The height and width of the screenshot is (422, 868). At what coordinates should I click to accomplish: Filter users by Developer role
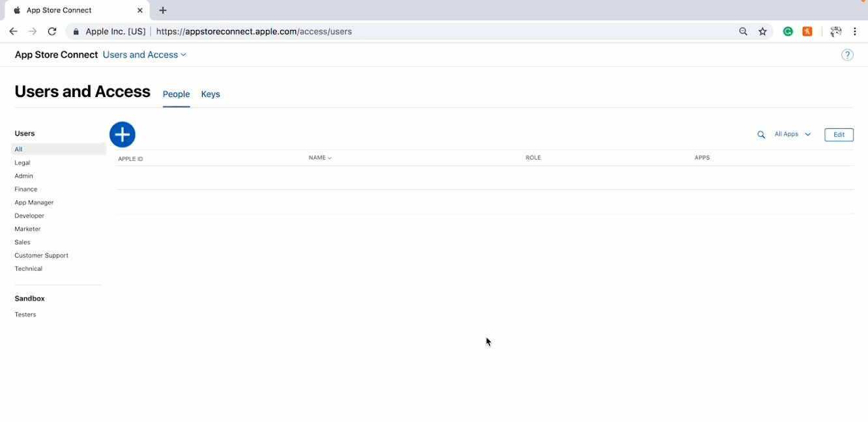coord(29,216)
